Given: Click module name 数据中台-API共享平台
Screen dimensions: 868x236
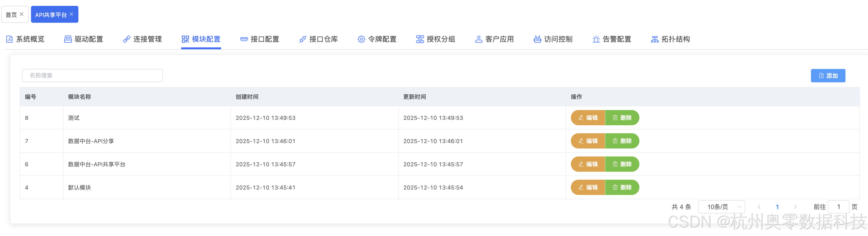Looking at the screenshot, I should tap(97, 164).
